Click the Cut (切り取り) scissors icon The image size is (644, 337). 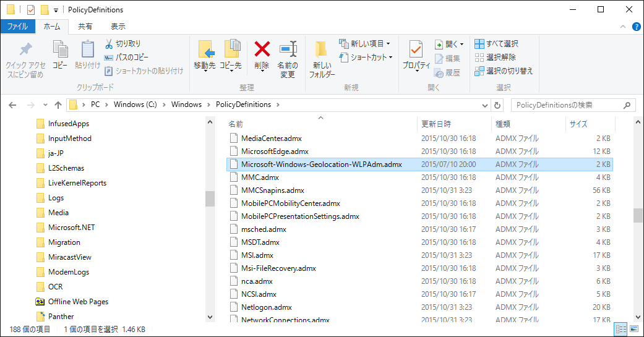[109, 44]
